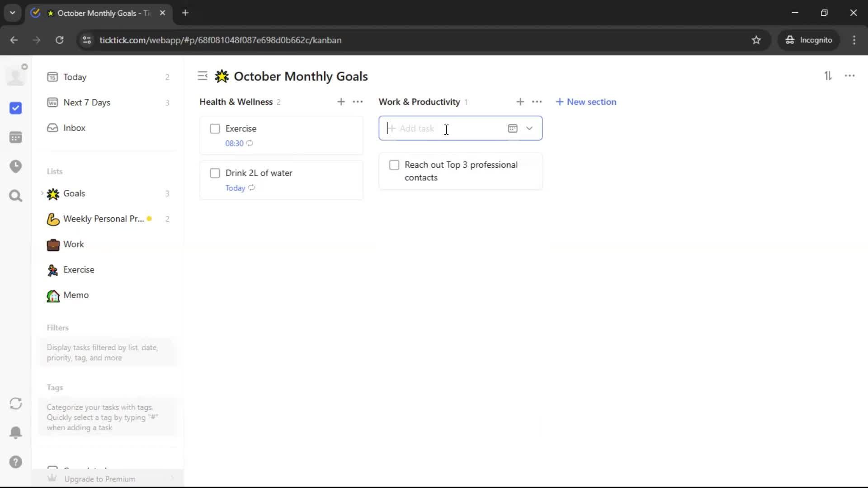Click Upgrade to Premium
868x488 pixels.
coord(99,479)
